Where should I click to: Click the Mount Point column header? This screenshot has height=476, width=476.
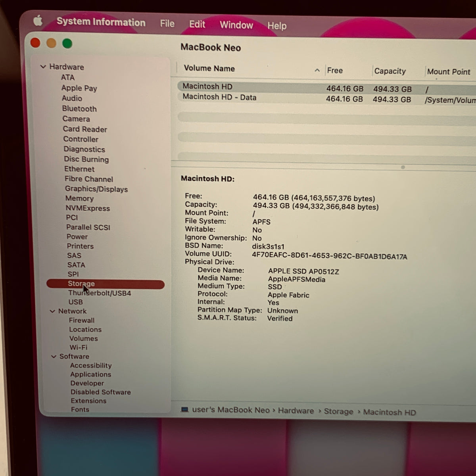[x=449, y=72]
